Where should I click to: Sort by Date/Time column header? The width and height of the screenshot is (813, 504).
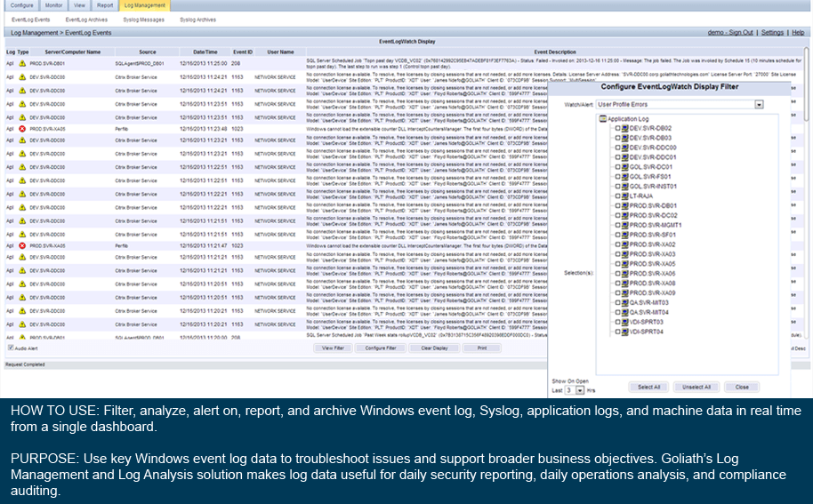pos(205,52)
